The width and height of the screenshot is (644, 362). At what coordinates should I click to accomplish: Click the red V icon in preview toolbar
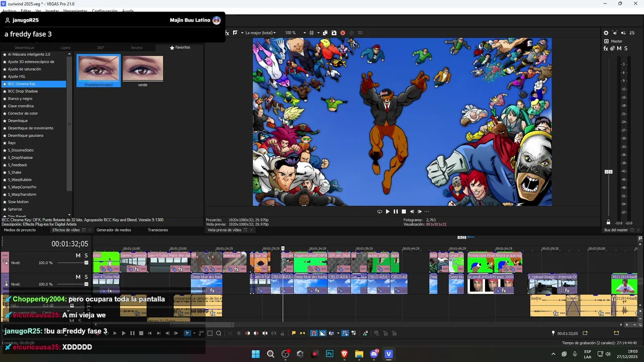343,33
